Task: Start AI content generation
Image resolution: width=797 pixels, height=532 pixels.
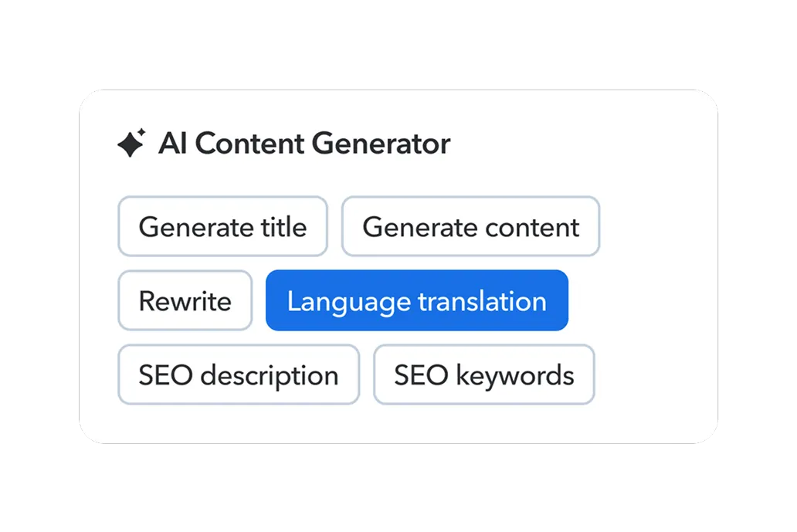Action: point(470,227)
